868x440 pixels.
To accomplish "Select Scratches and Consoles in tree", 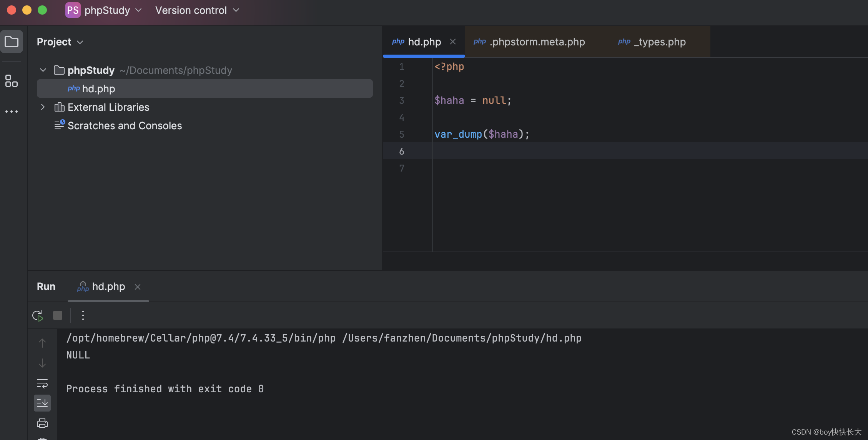I will click(x=125, y=126).
